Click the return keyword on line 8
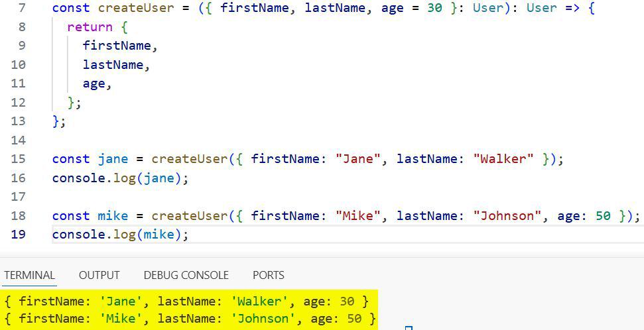Screen dimensions: 644x330 pyautogui.click(x=90, y=27)
